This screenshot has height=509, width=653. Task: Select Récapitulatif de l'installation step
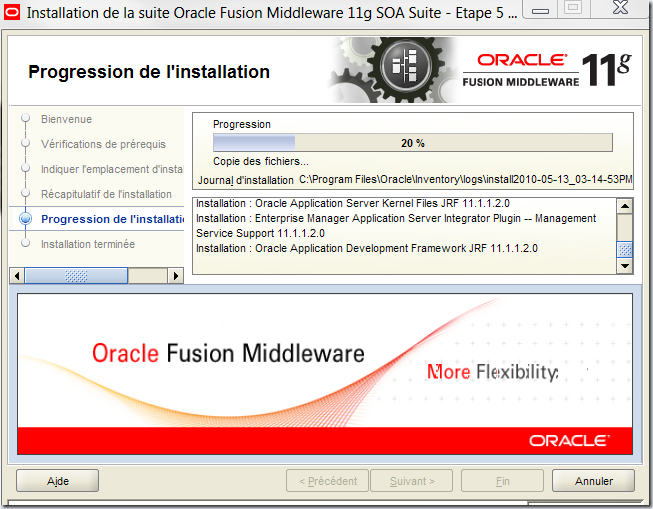click(x=106, y=194)
